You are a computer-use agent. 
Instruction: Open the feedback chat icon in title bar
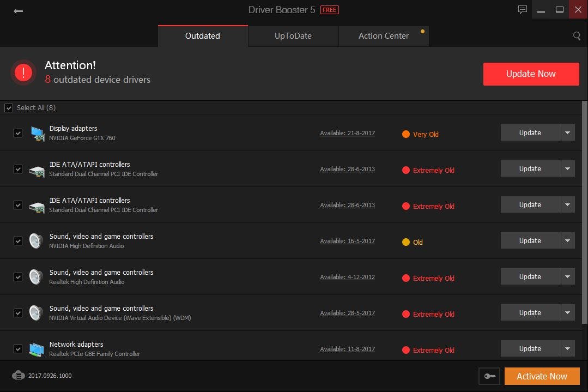point(523,9)
